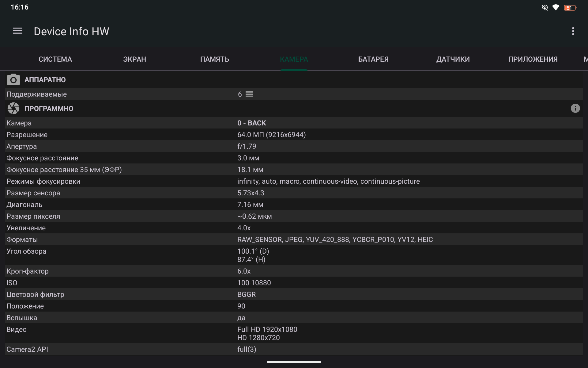Image resolution: width=588 pixels, height=368 pixels.
Task: Click the aperture icon beside ПРОГРАММНО
Action: [13, 108]
